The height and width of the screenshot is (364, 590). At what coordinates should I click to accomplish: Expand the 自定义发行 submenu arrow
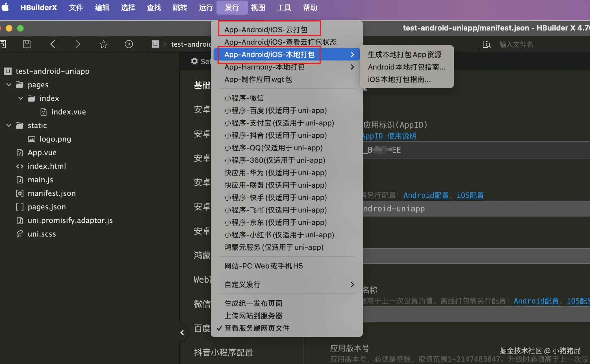point(352,284)
